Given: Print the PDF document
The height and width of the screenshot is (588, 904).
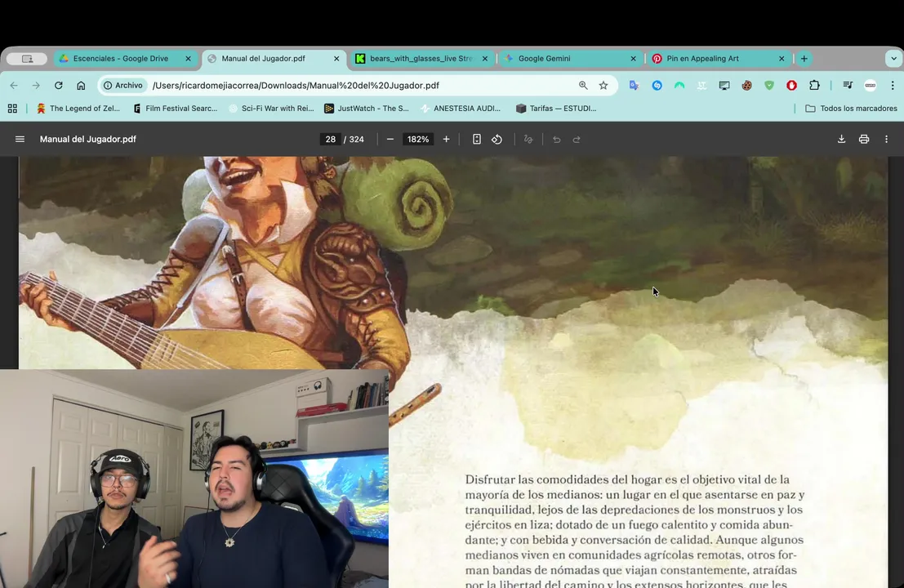Looking at the screenshot, I should pos(864,139).
